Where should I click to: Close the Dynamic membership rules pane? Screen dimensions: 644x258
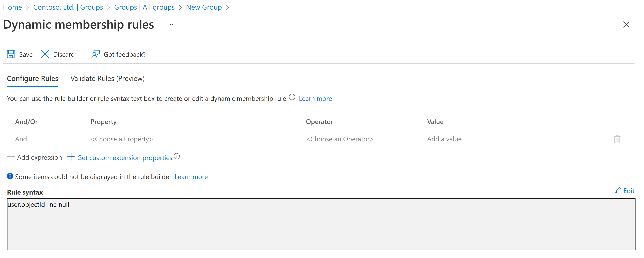pos(626,24)
